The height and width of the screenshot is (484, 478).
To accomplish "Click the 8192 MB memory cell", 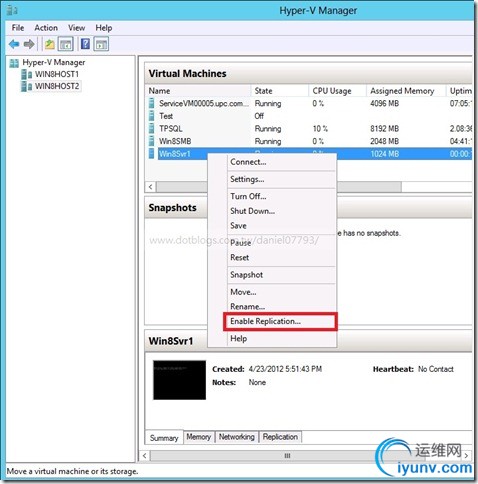I will (x=384, y=129).
